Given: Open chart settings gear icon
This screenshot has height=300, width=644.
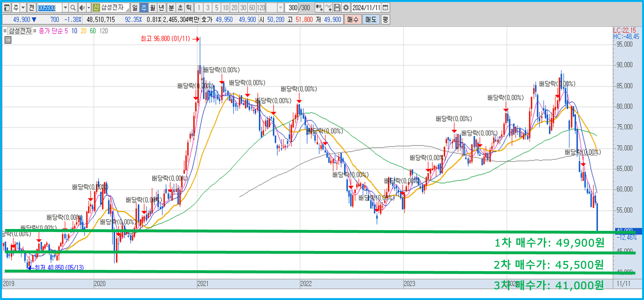Looking at the screenshot, I should [346, 7].
